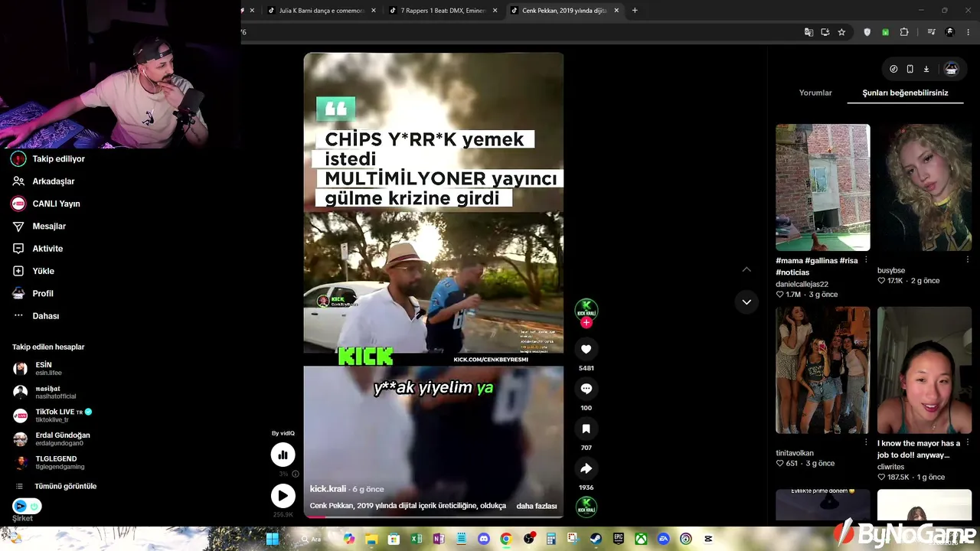
Task: Open the Chrome extensions puzzle icon
Action: [x=904, y=32]
